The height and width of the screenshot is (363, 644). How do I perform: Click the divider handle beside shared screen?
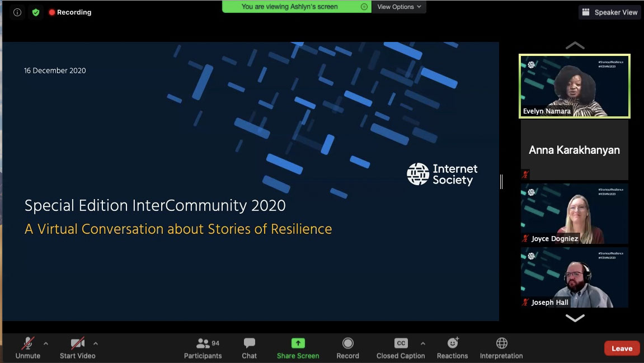(501, 181)
